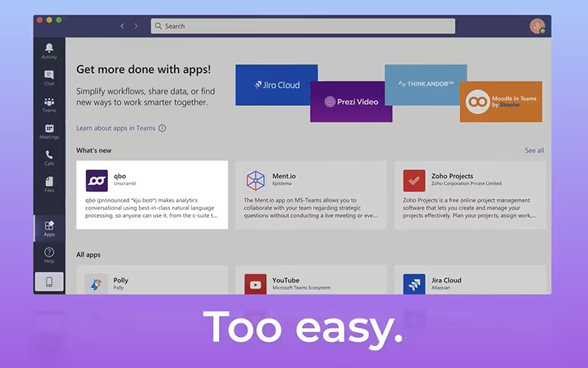
Task: Go forward with the right arrow
Action: click(x=136, y=26)
